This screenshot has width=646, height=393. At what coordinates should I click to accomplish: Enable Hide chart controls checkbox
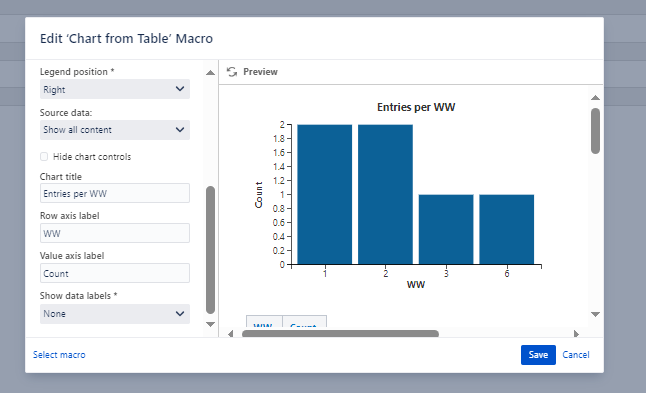click(x=44, y=157)
